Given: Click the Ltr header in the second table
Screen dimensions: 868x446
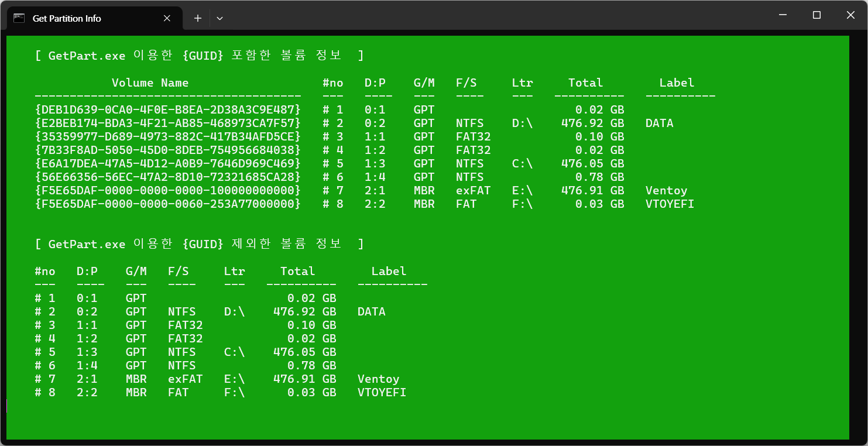Looking at the screenshot, I should [x=235, y=271].
